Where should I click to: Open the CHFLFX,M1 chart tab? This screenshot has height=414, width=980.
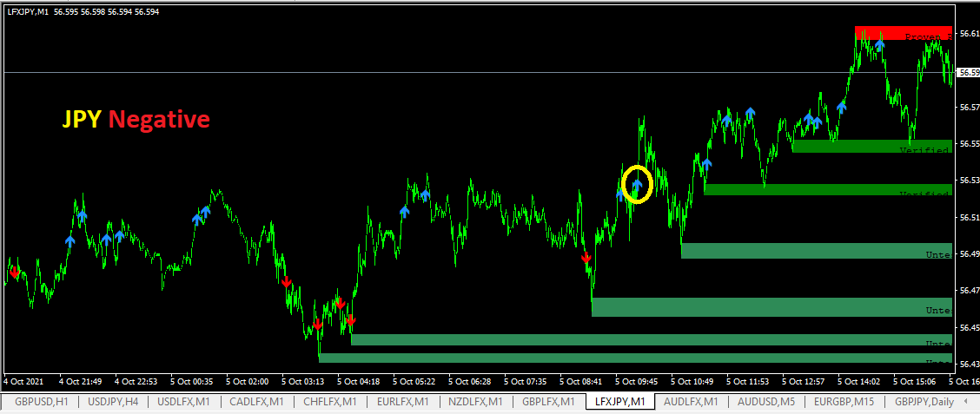point(330,402)
